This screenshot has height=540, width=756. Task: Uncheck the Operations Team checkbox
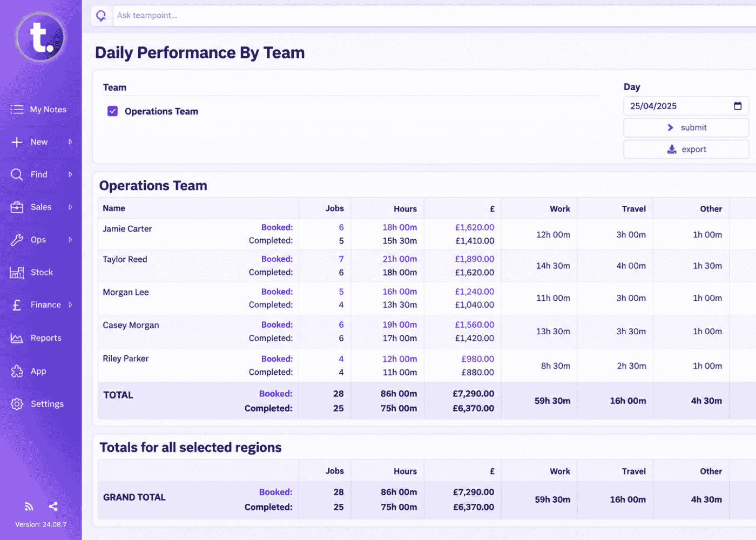(112, 111)
